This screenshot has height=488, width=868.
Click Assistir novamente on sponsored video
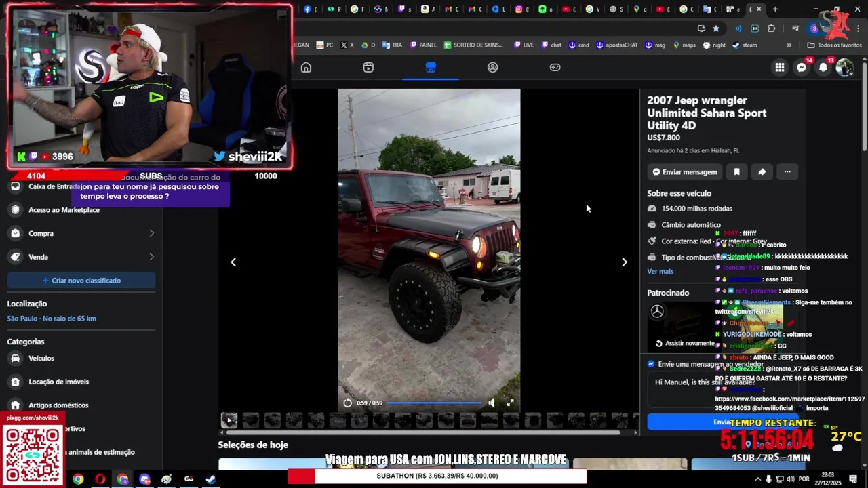[684, 343]
